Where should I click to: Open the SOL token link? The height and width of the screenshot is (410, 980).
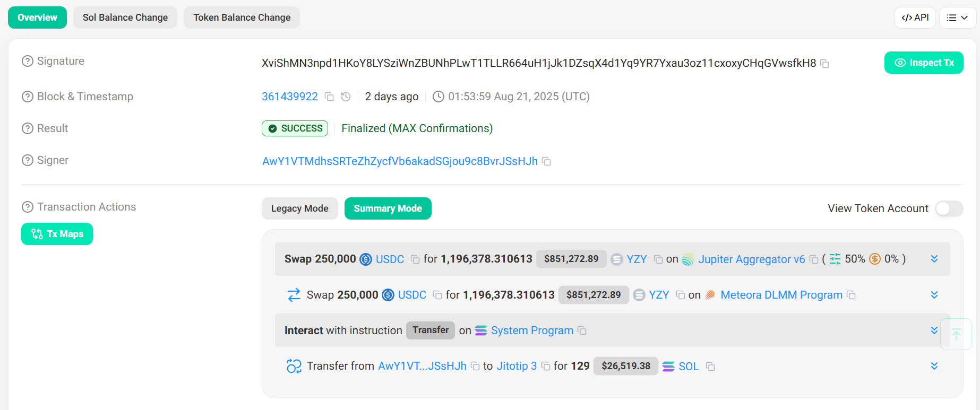pos(689,367)
